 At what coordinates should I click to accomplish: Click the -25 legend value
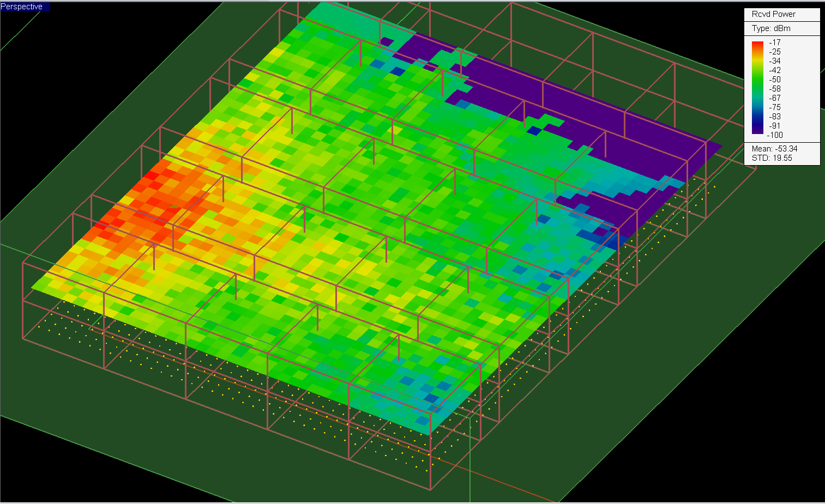(774, 52)
